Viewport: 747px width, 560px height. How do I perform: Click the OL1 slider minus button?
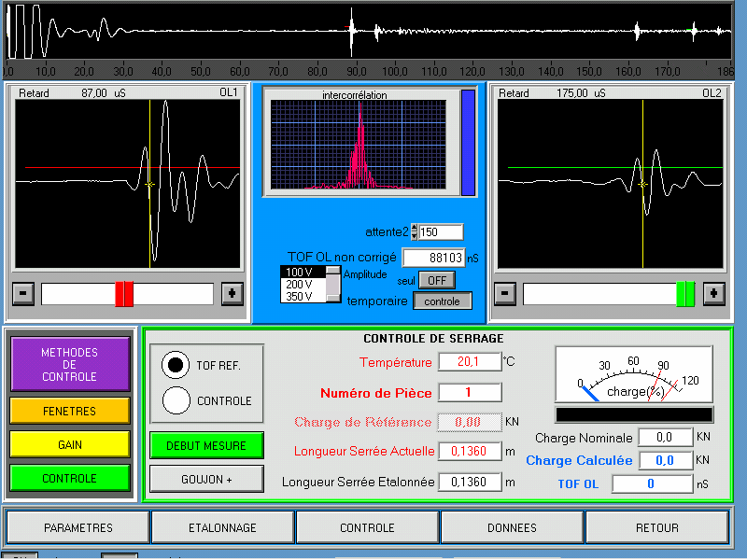[25, 294]
